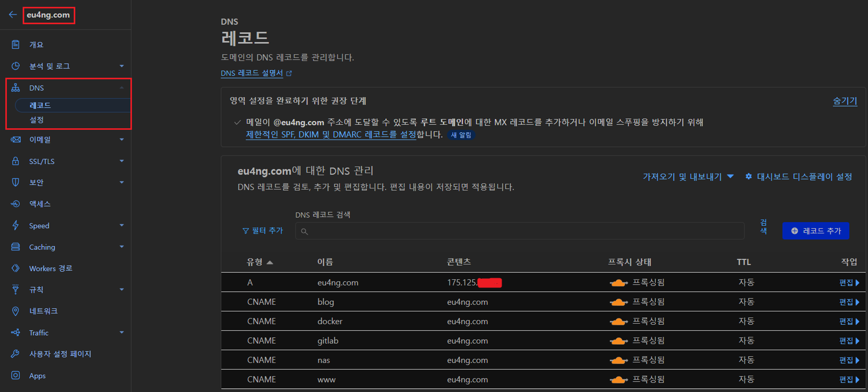Toggle the orange cloud on the docker record
868x392 pixels.
click(618, 321)
